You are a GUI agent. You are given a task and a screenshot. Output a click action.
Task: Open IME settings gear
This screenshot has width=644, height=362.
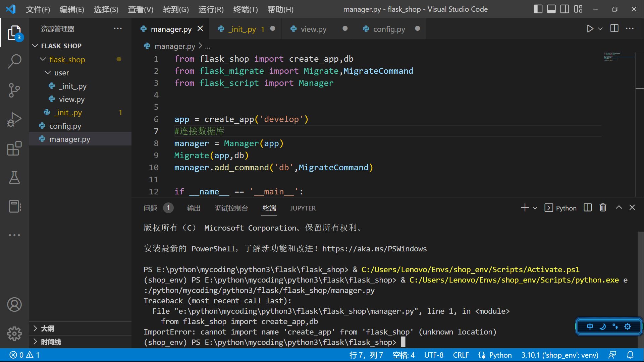pos(628,326)
